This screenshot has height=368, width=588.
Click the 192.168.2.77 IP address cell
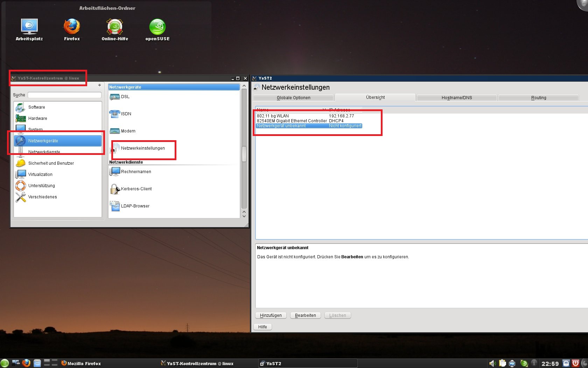[x=341, y=116]
